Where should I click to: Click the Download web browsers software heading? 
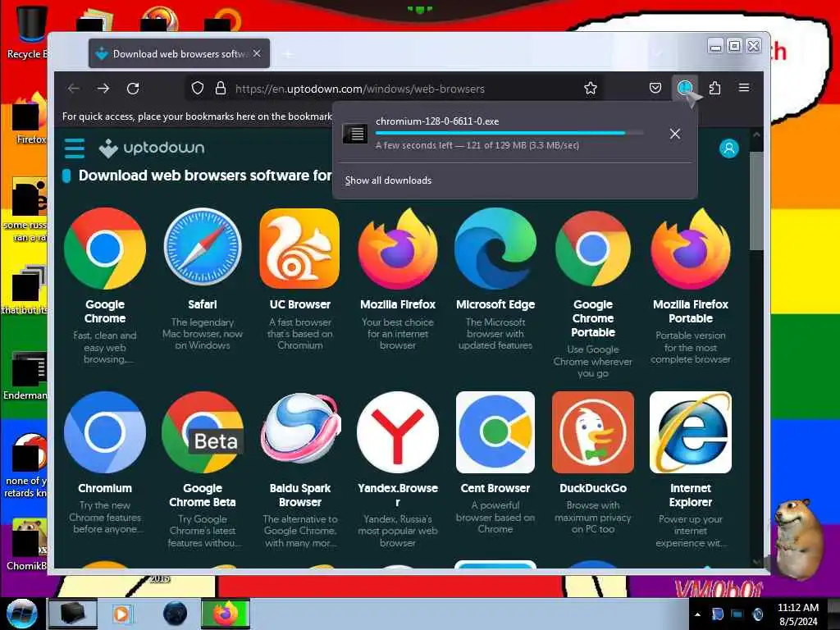click(x=205, y=176)
